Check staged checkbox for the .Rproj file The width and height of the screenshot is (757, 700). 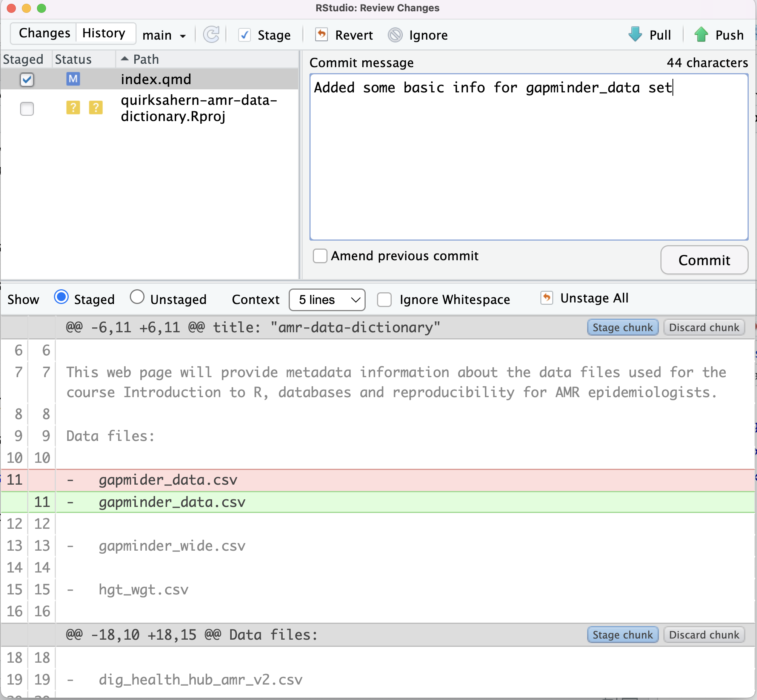27,109
